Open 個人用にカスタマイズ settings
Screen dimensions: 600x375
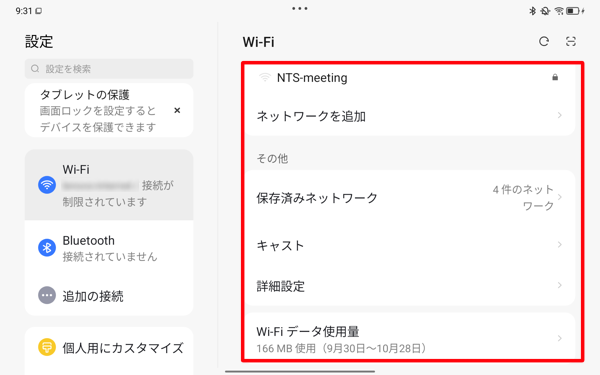(x=109, y=347)
